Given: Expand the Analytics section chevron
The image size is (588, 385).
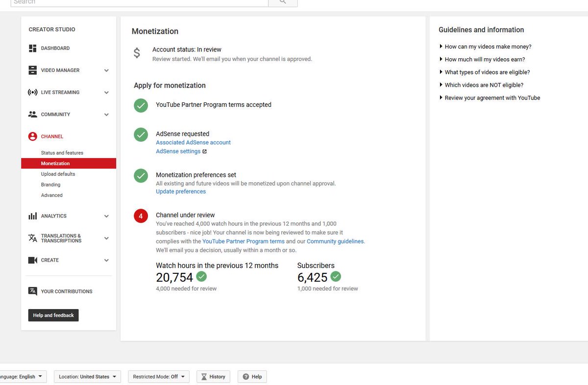Looking at the screenshot, I should [x=106, y=216].
